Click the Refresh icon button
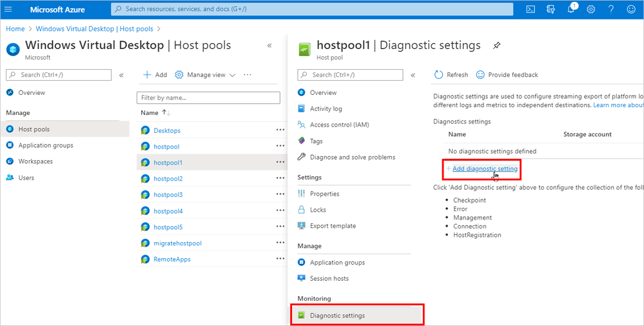 (x=451, y=75)
